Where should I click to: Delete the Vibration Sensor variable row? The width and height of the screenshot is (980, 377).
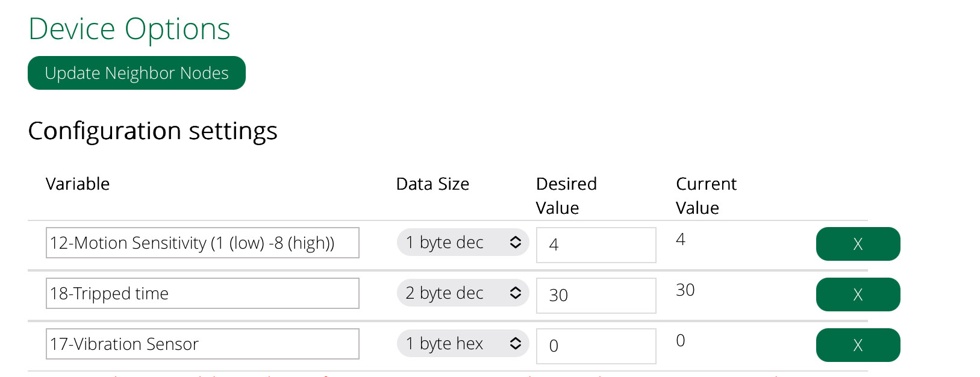[x=858, y=345]
